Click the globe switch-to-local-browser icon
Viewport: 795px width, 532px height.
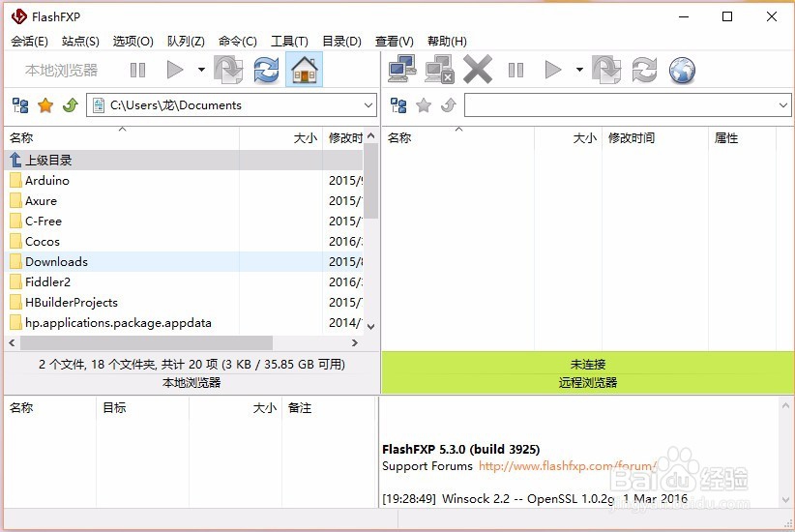682,70
